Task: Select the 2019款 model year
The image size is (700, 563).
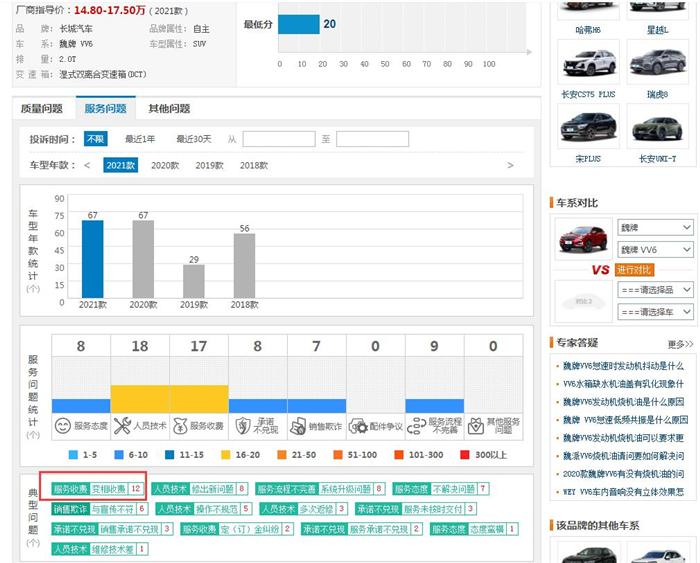Action: (209, 165)
